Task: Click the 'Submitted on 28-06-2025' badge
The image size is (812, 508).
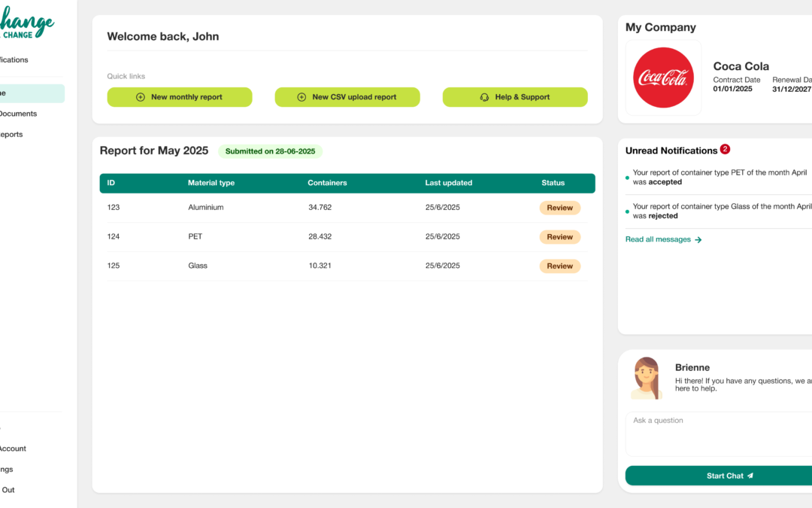Action: tap(271, 151)
